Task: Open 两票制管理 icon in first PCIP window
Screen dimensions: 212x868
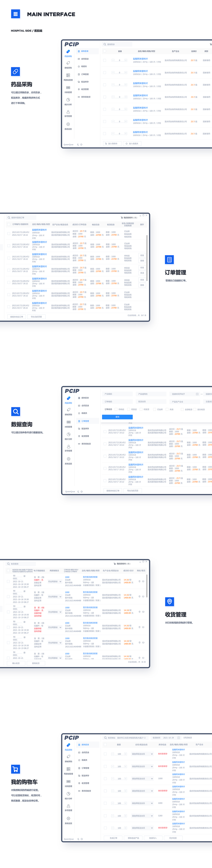Action: click(x=68, y=75)
